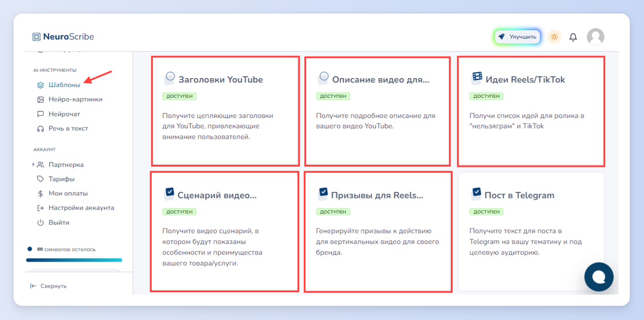Click Доступен badge on Пост в Telegram
644x320 pixels.
pos(487,212)
